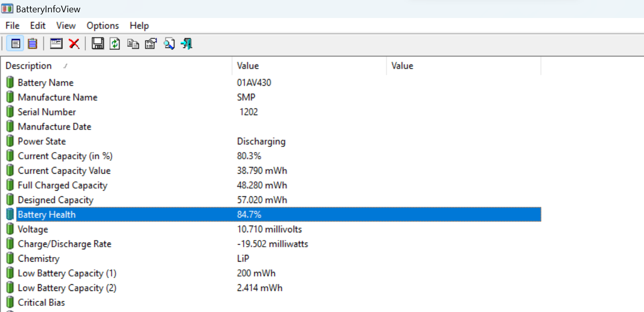Select the Designed Capacity row label
Screen dimensions: 644x312
[x=56, y=200]
